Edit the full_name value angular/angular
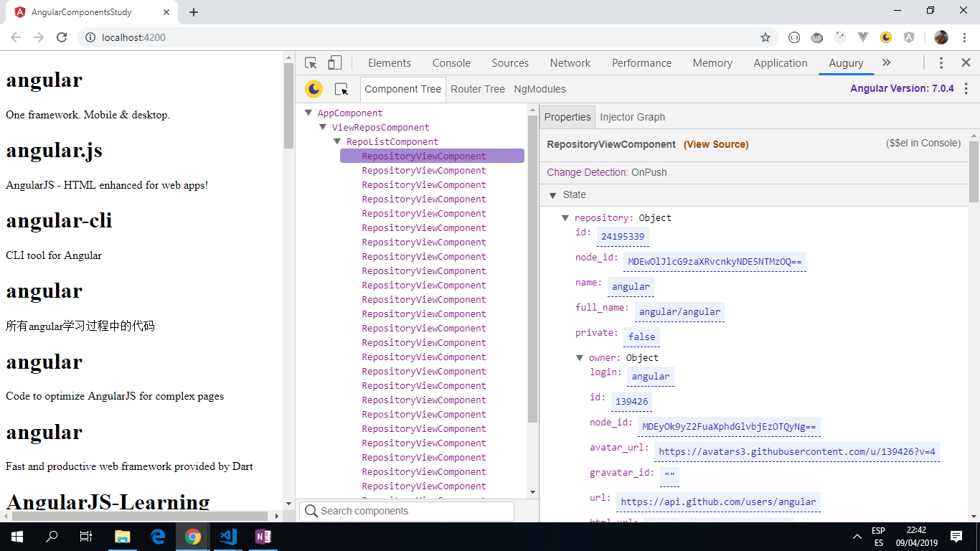Screen dimensions: 980x551 (679, 311)
